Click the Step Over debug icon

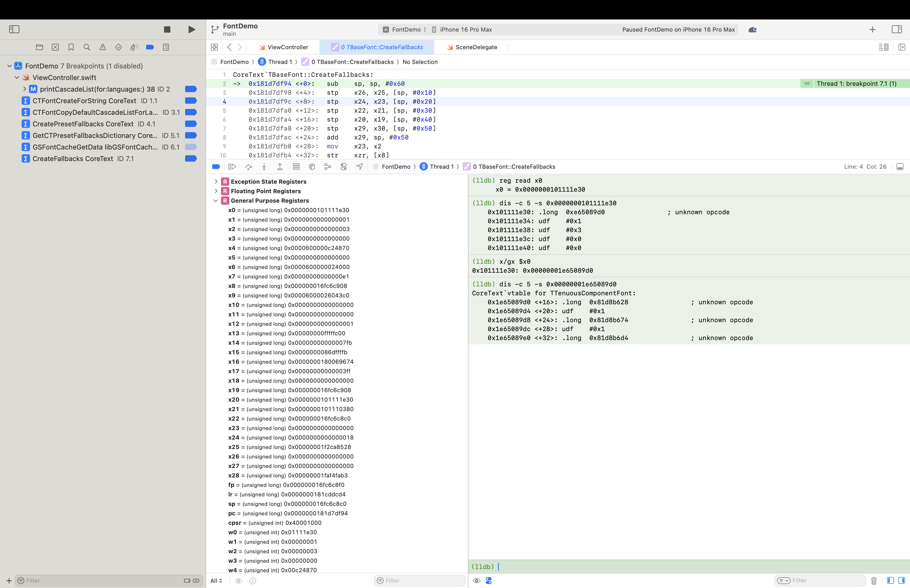(248, 166)
